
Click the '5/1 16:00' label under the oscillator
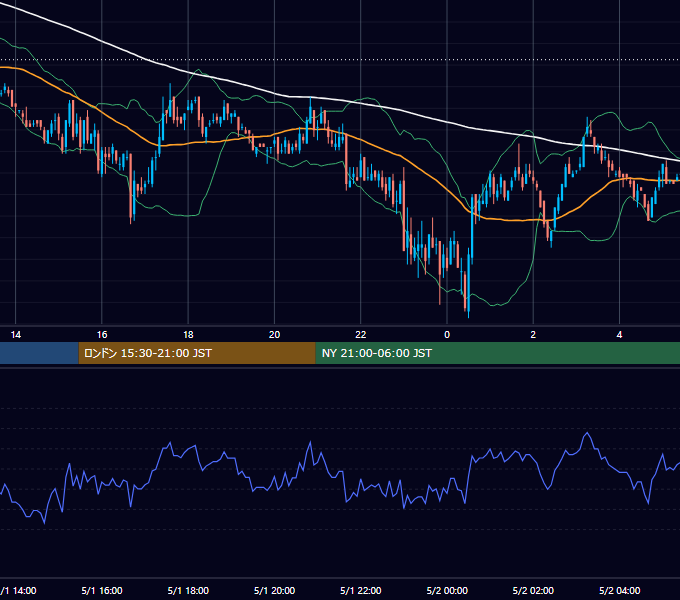[x=102, y=591]
